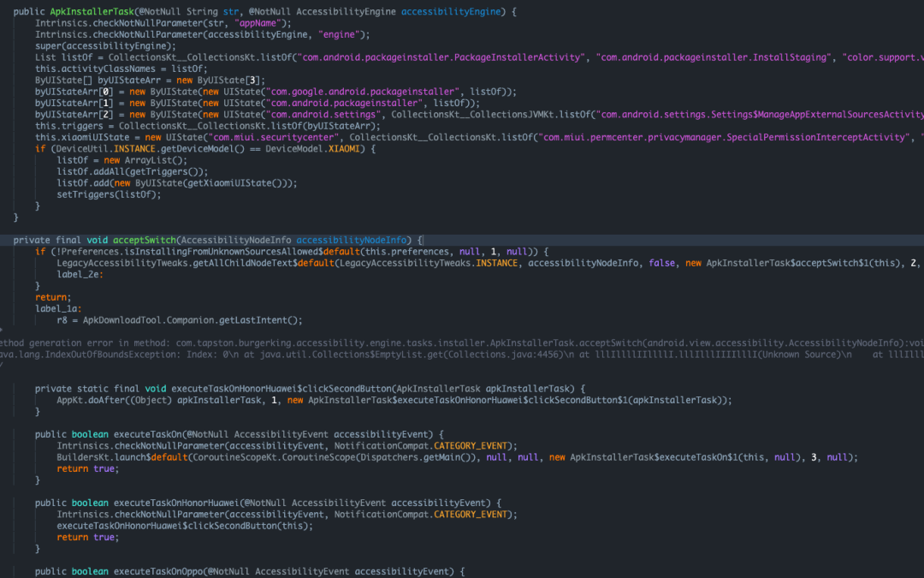This screenshot has width=924, height=578.
Task: Click blue accessibilityNodeInfo parameter in acceptSwitch declaration
Action: click(352, 240)
